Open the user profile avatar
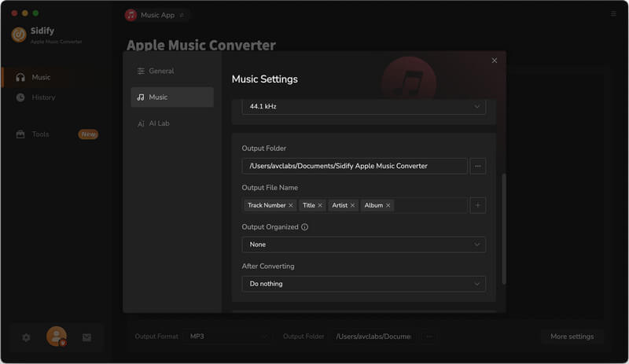 click(57, 336)
